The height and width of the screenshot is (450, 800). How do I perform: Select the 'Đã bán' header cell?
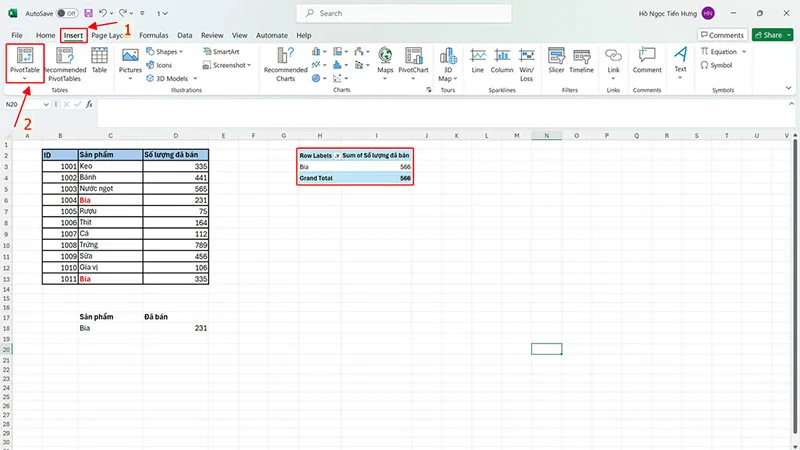click(176, 317)
